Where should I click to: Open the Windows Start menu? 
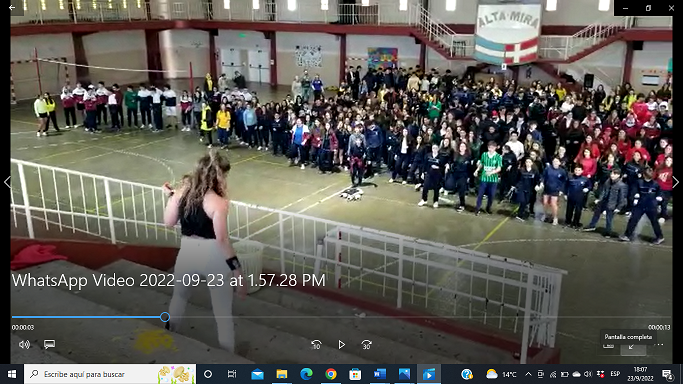(12, 374)
